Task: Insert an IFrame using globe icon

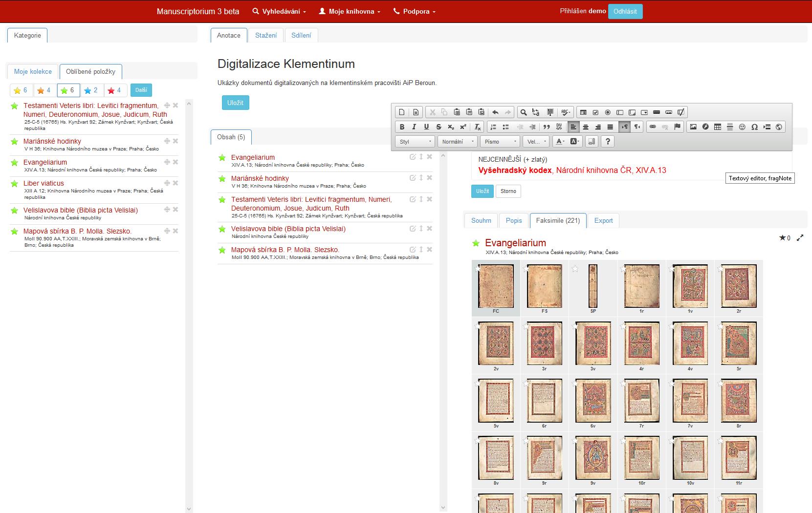Action: (x=779, y=127)
